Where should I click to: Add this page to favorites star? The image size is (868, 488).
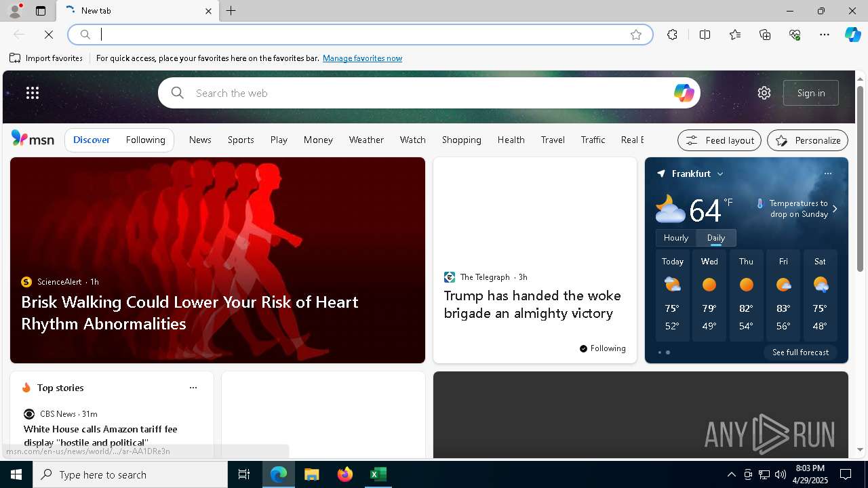click(636, 35)
